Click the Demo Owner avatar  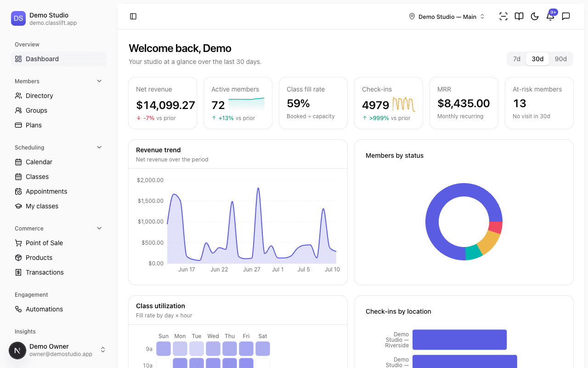pyautogui.click(x=17, y=351)
